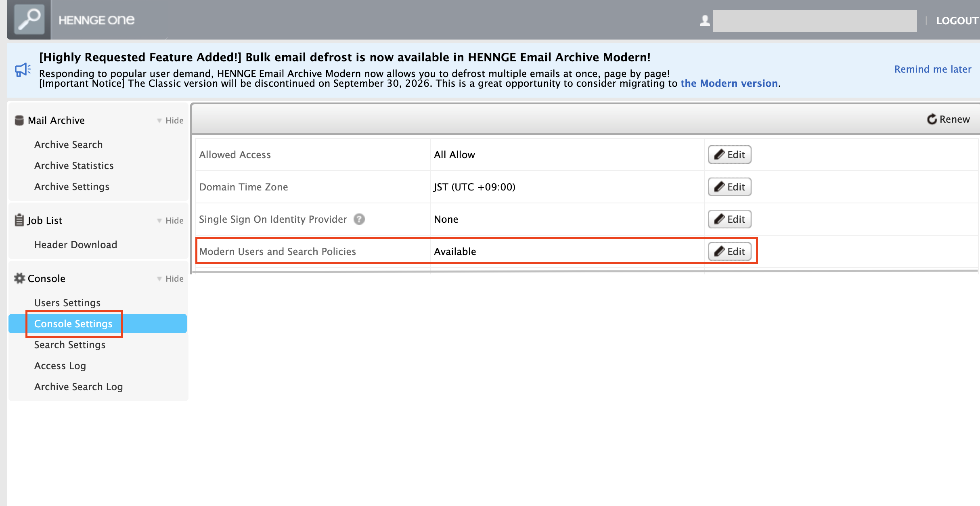Screen dimensions: 980x506
Task: Click the 'Domain Time Zone' label
Action: (x=243, y=187)
